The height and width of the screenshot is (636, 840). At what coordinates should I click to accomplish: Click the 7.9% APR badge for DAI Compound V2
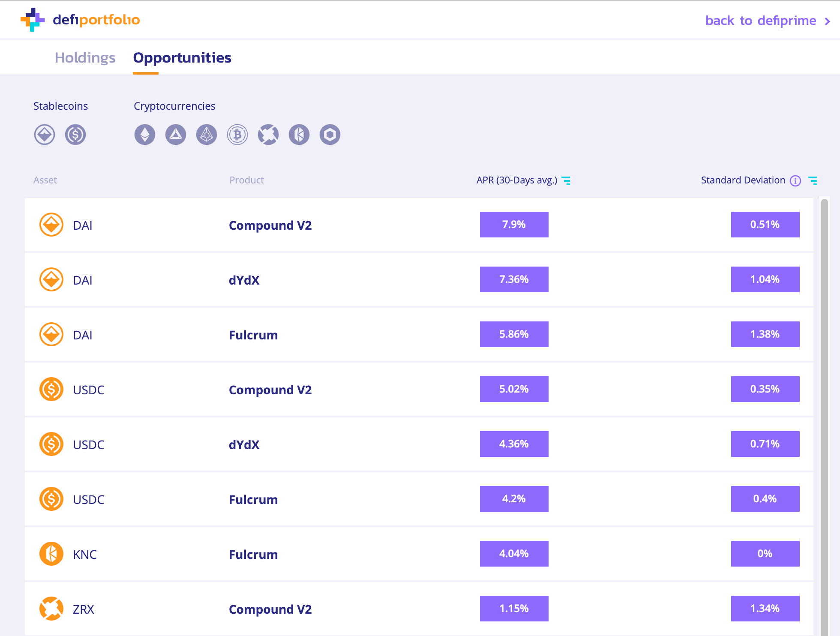click(x=513, y=224)
